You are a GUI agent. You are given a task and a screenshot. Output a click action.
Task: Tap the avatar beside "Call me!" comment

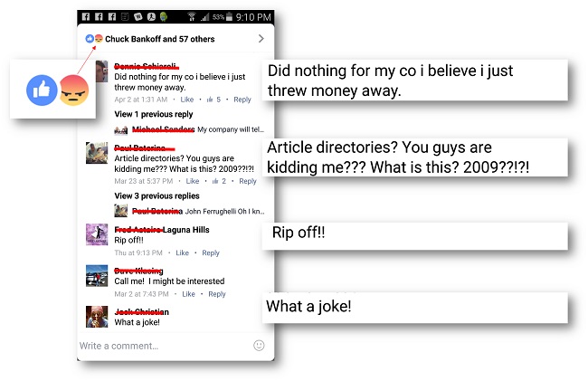tap(98, 276)
